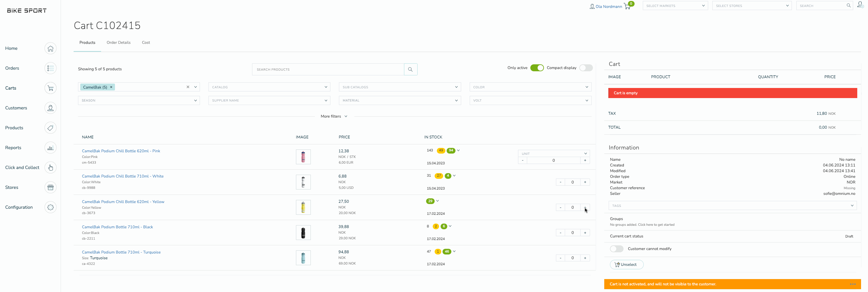
Task: Open three-dot menu on orange warning bar
Action: pos(853,284)
